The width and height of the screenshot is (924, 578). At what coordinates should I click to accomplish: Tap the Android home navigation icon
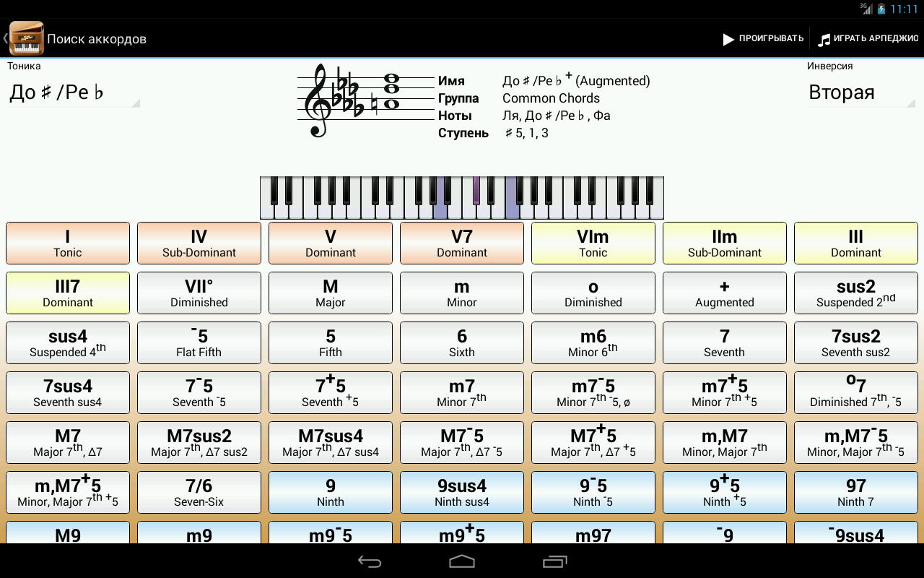click(462, 561)
